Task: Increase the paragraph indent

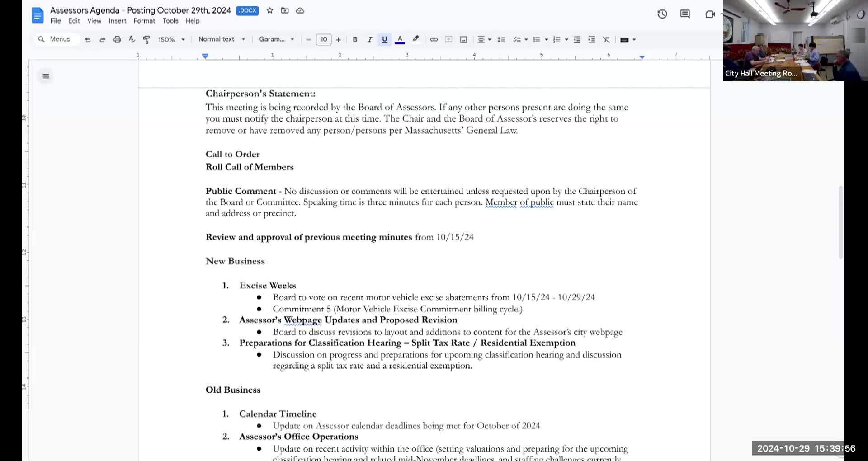Action: pyautogui.click(x=592, y=40)
